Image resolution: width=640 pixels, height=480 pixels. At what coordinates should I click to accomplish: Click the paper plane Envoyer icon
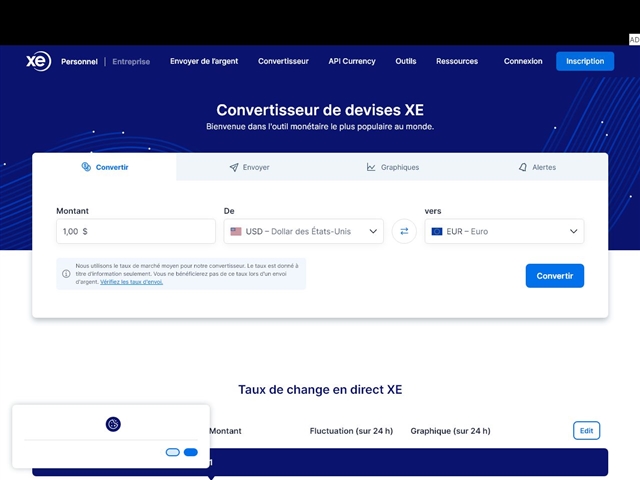point(234,167)
